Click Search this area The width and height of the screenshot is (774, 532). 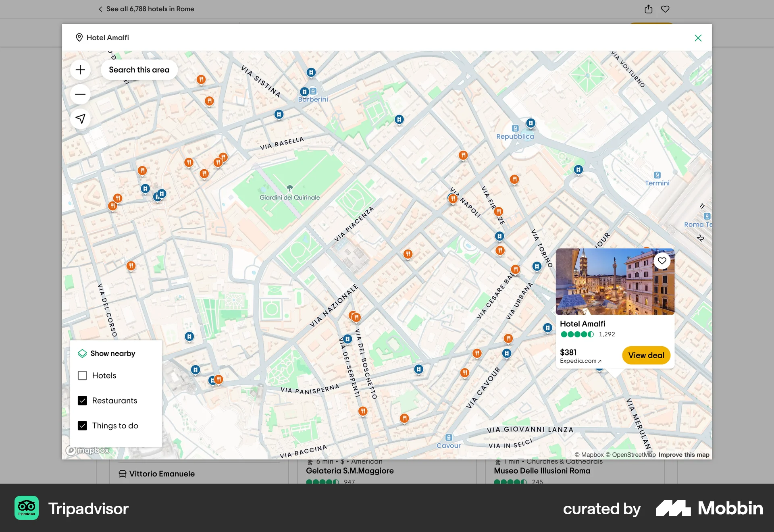point(139,69)
